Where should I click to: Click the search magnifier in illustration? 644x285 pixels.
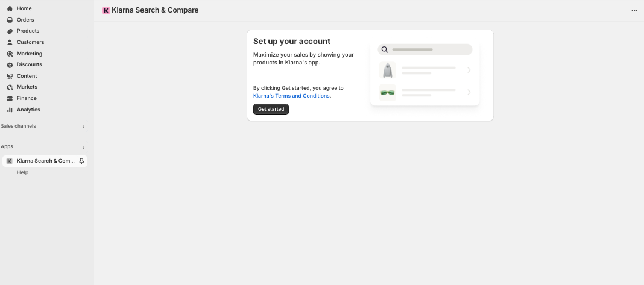385,49
